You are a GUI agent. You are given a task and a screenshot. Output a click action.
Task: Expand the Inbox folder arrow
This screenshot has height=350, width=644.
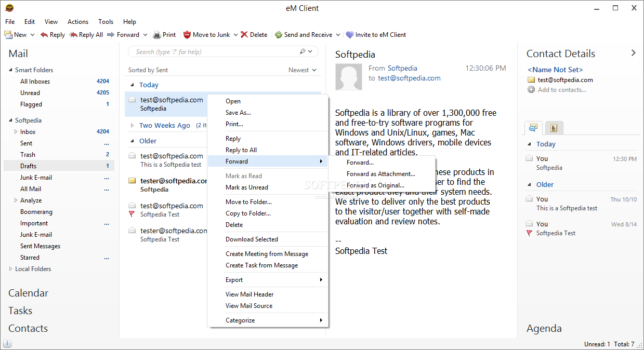(16, 132)
